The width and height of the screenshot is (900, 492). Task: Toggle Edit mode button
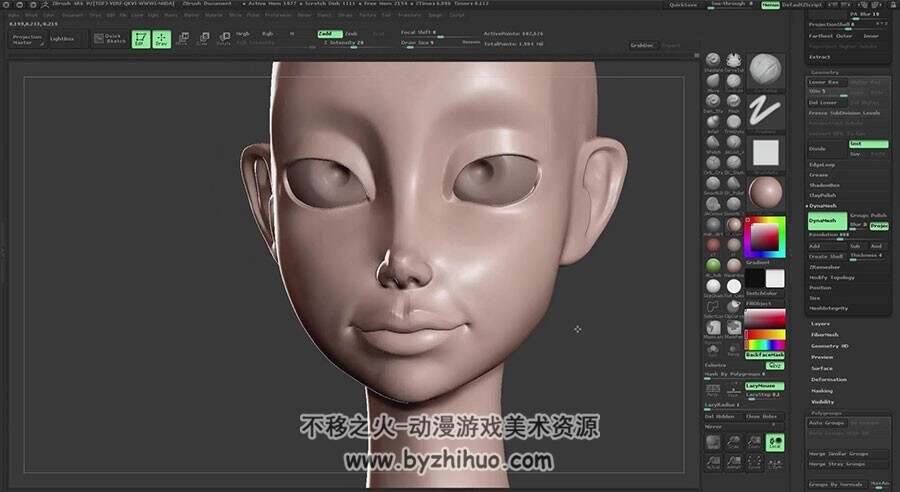coord(141,39)
